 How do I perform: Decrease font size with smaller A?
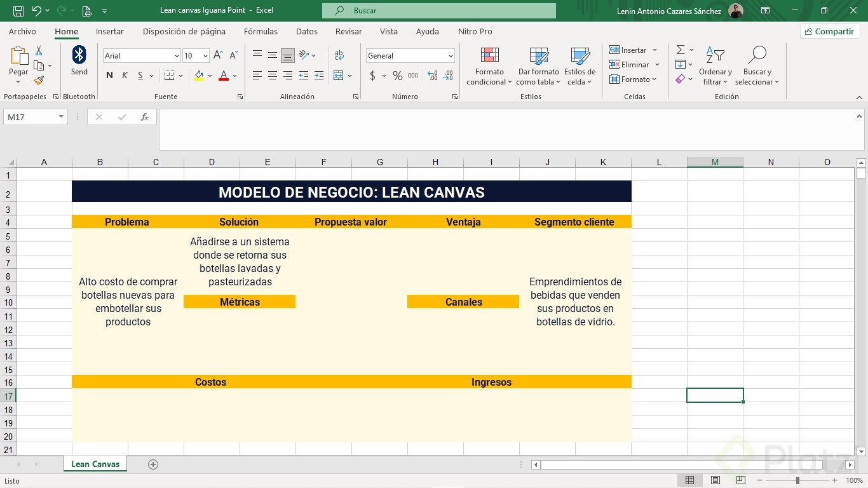coord(234,55)
